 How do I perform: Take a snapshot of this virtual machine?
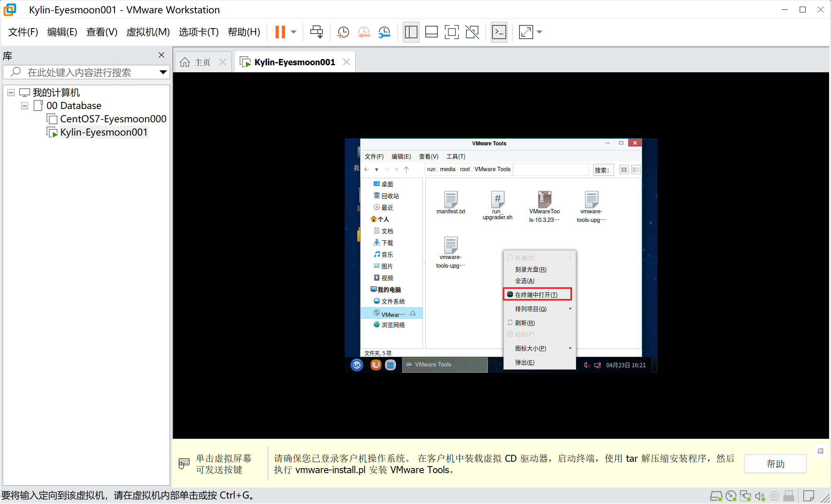[x=343, y=32]
